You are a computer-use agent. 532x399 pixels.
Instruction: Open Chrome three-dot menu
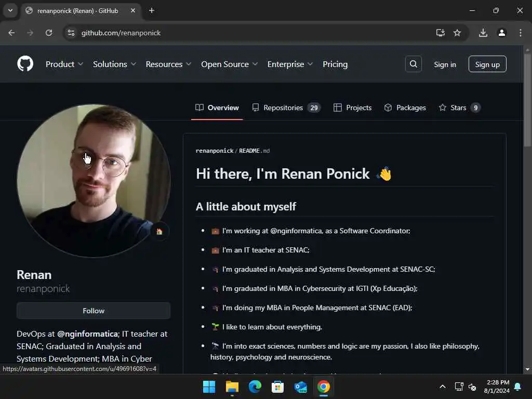tap(521, 33)
